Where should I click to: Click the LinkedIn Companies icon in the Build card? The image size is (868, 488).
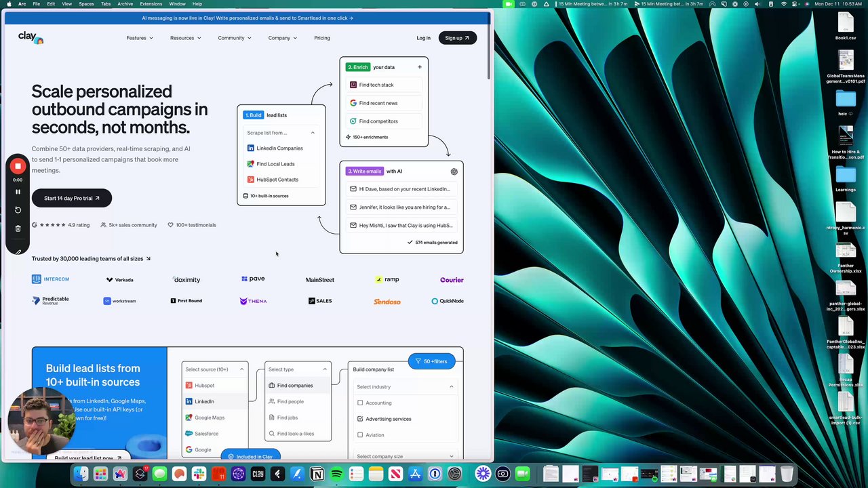click(x=250, y=148)
